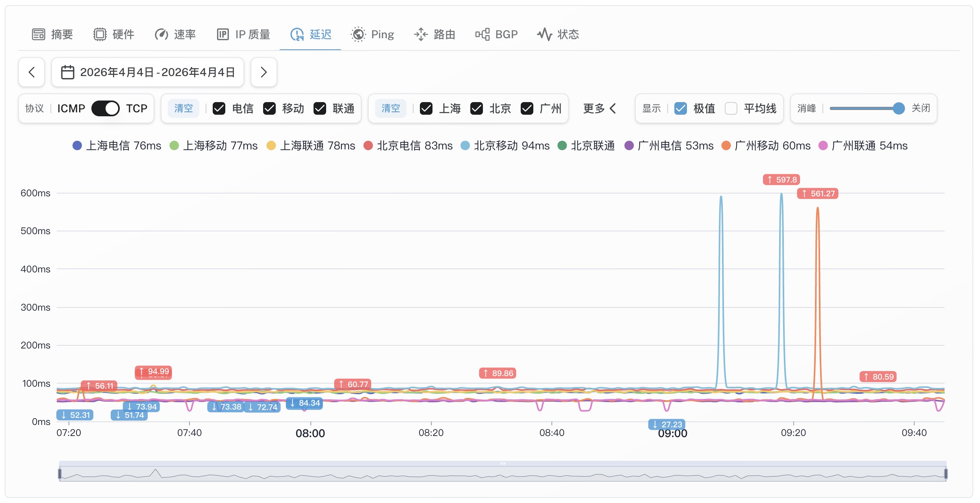980x503 pixels.
Task: Toggle the 广州移动 60ms legend series
Action: coord(766,146)
